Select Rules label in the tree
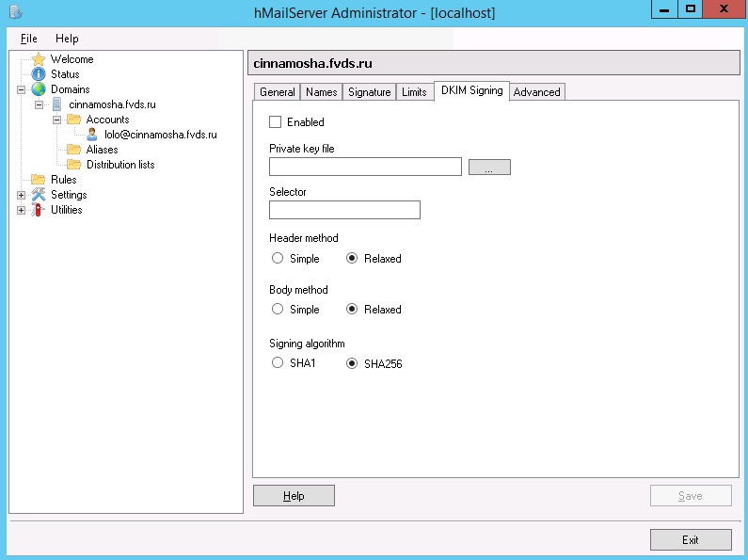 [63, 180]
